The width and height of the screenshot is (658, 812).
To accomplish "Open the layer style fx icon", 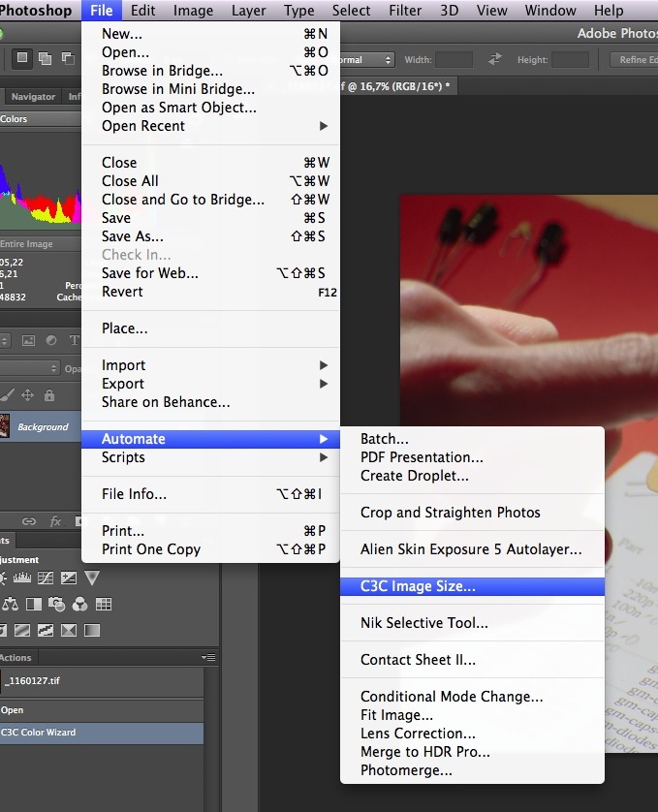I will point(55,521).
